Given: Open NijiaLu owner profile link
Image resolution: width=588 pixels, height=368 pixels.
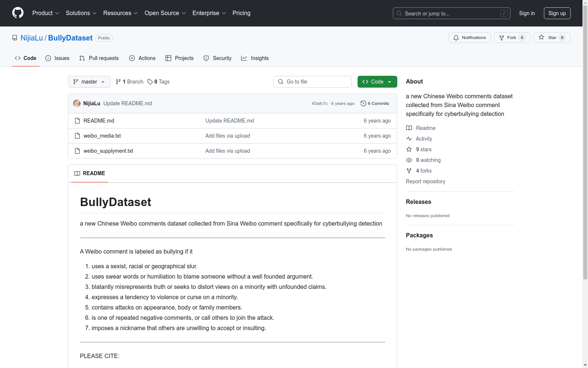Looking at the screenshot, I should point(32,38).
